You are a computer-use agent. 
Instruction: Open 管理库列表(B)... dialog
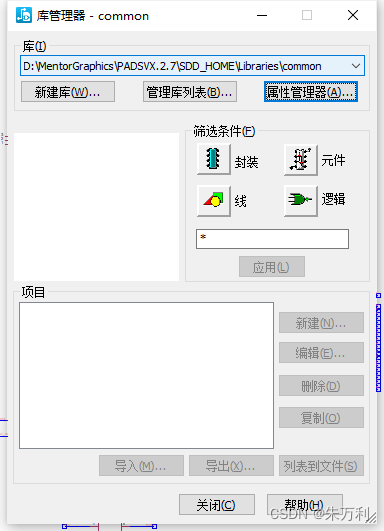coord(190,92)
